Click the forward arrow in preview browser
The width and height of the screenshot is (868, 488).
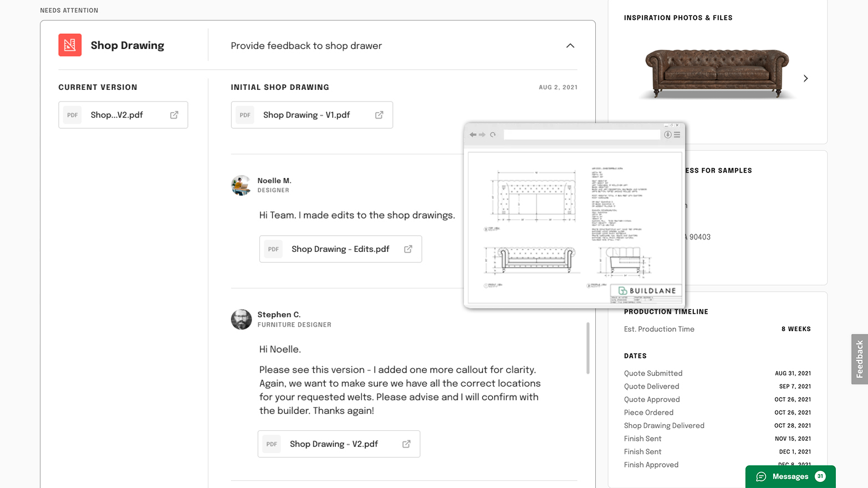point(482,135)
